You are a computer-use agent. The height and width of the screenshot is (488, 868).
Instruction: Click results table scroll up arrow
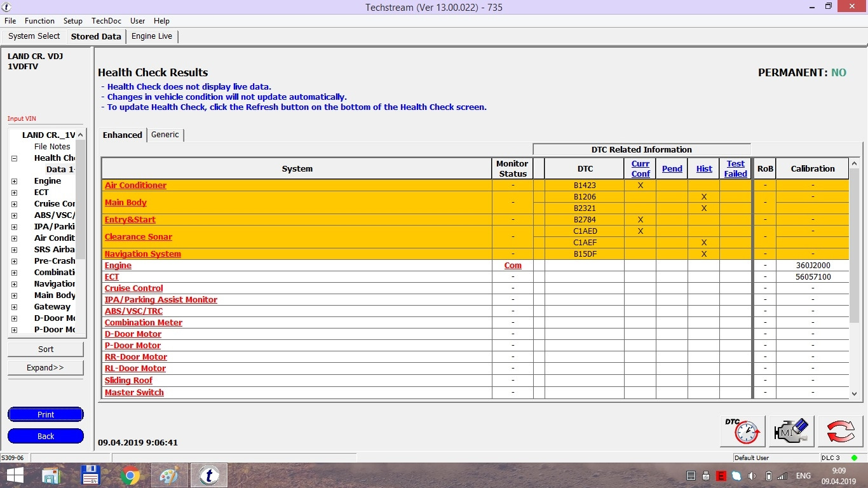855,163
